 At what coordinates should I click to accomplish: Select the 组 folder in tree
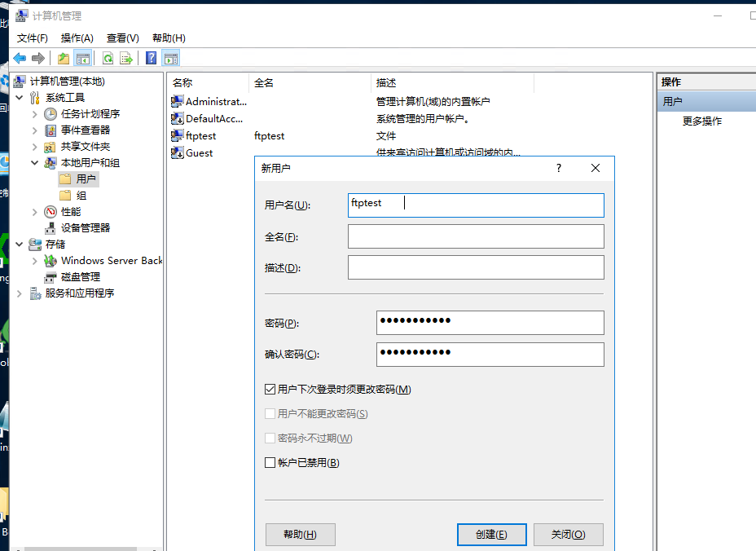[74, 196]
